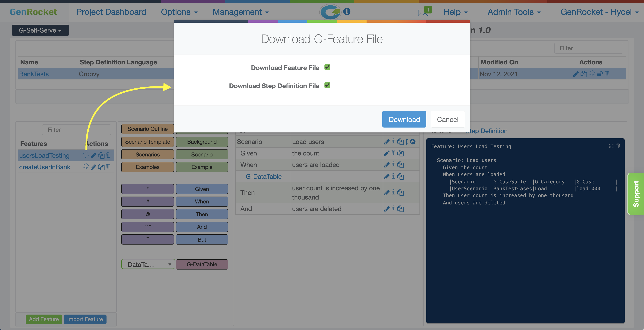Click the collapse chevron on the Scenario row
This screenshot has height=330, width=644.
point(413,142)
